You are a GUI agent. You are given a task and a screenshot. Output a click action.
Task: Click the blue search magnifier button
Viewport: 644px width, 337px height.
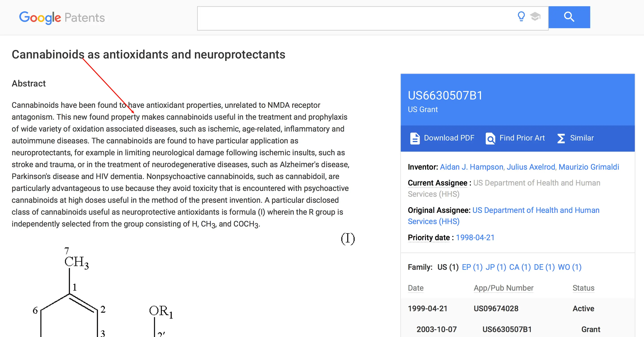click(569, 17)
